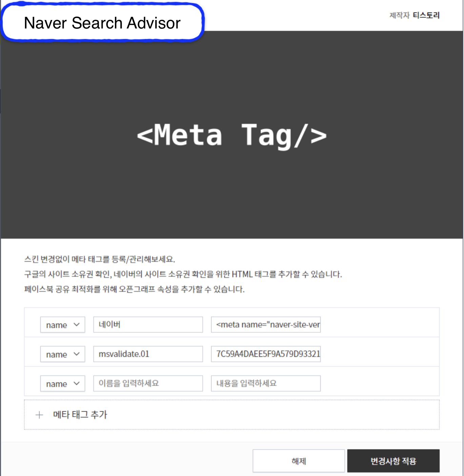Open the name dropdown in the empty row

coord(63,384)
